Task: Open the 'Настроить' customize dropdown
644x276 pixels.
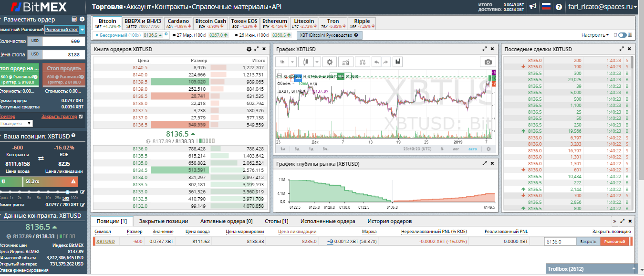Action: coord(595,35)
